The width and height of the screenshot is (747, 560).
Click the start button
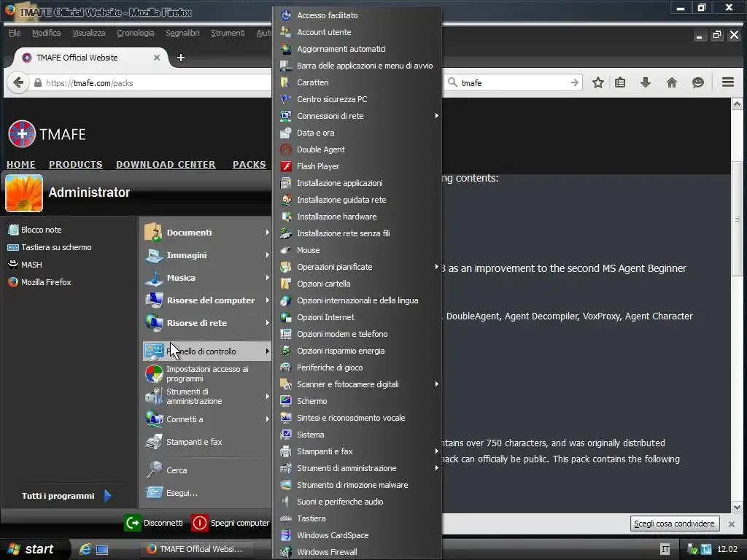(x=34, y=549)
